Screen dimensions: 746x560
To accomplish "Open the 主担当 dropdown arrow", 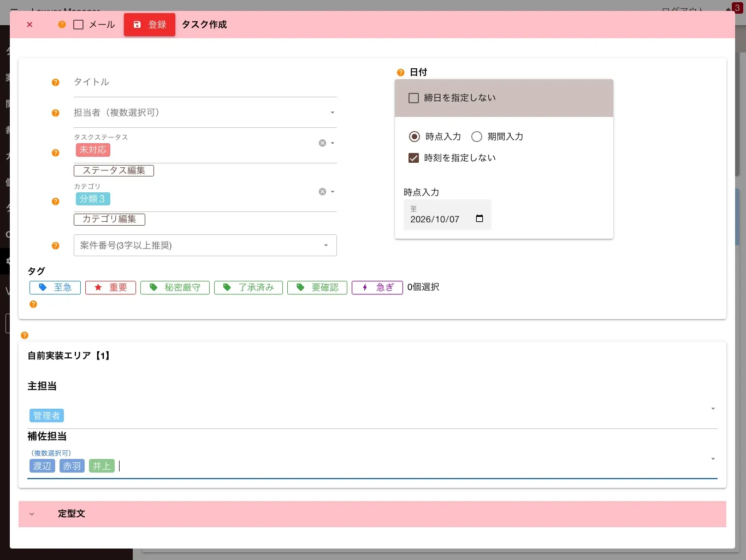I will pos(713,409).
